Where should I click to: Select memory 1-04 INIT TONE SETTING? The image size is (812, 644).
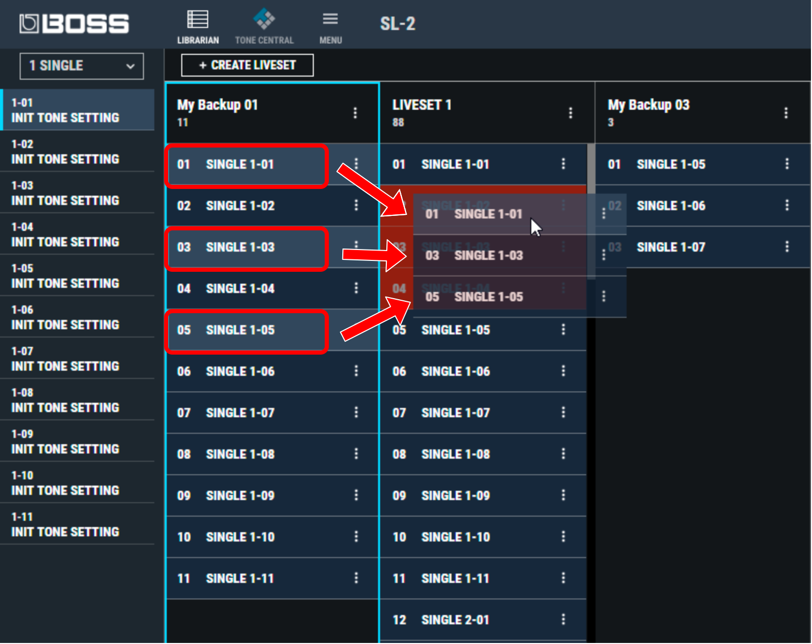pyautogui.click(x=78, y=234)
